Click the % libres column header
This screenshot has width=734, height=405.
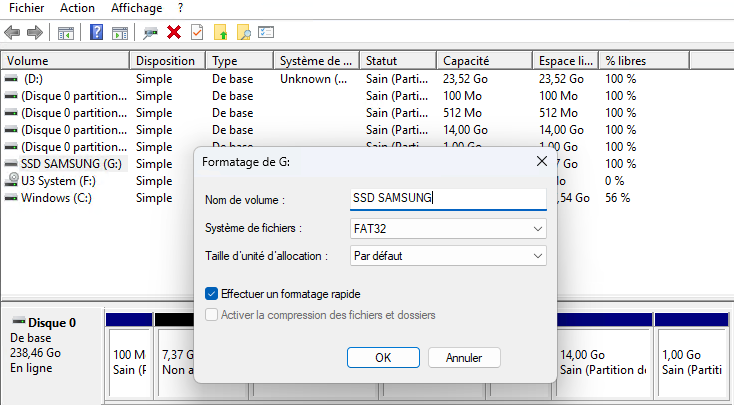click(644, 61)
